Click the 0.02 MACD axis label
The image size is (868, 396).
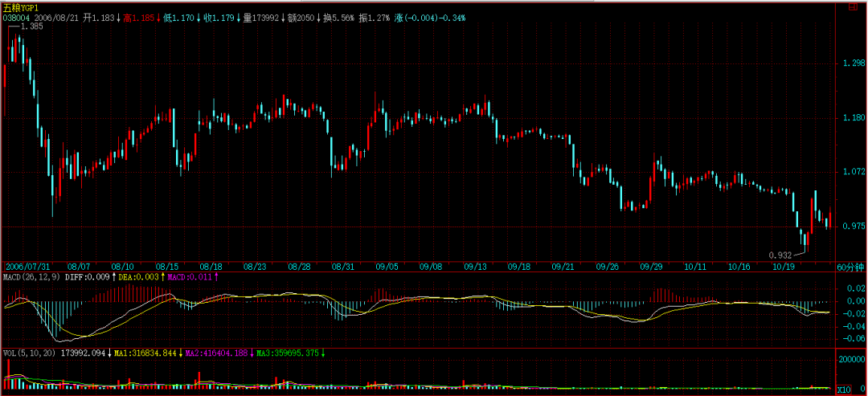855,288
